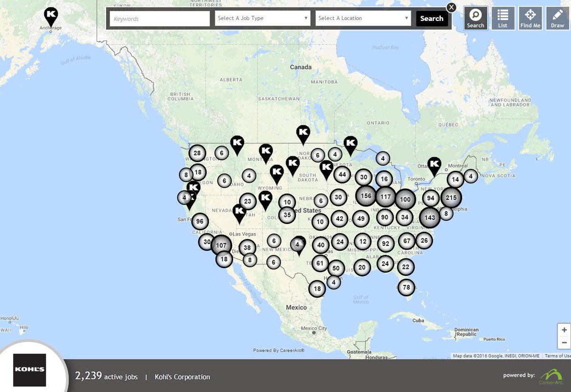Image resolution: width=571 pixels, height=392 pixels.
Task: Click the black Search button
Action: pos(432,19)
